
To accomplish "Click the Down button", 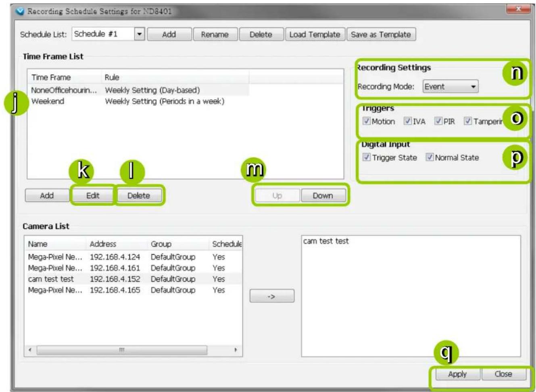I will pyautogui.click(x=323, y=195).
